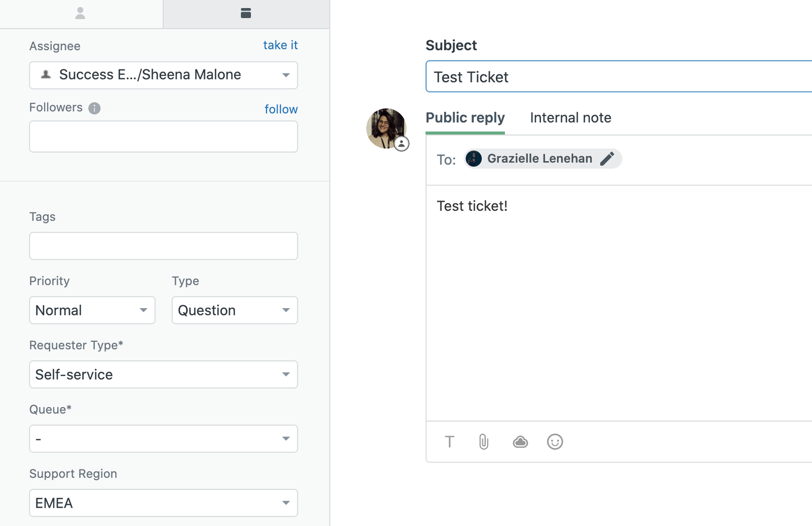The height and width of the screenshot is (526, 812).
Task: Open text formatting options in the composer
Action: (x=450, y=442)
